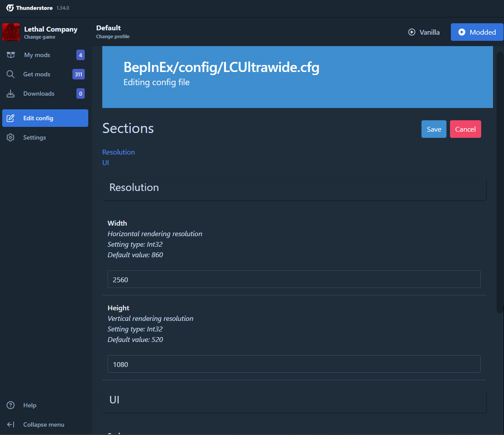Open the Get mods page
Image resolution: width=504 pixels, height=435 pixels.
45,74
